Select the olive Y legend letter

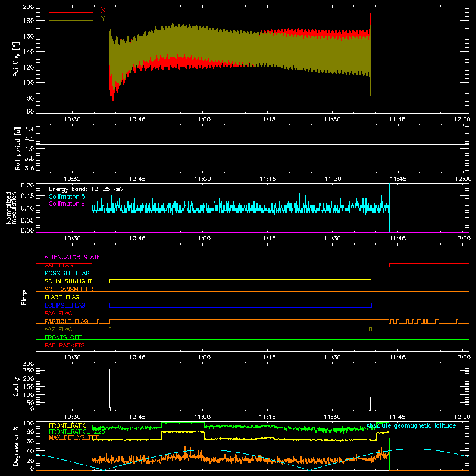[103, 18]
